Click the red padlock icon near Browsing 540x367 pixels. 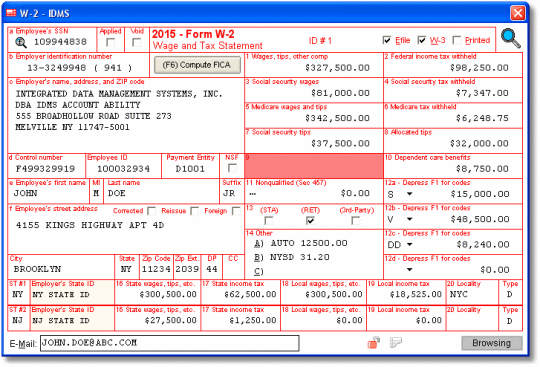[374, 343]
